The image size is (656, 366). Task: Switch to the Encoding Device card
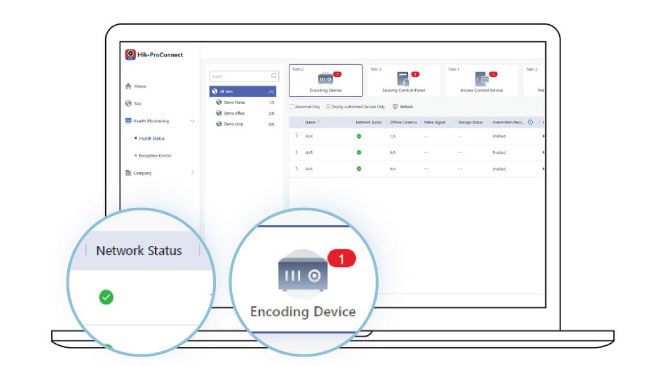pos(325,80)
